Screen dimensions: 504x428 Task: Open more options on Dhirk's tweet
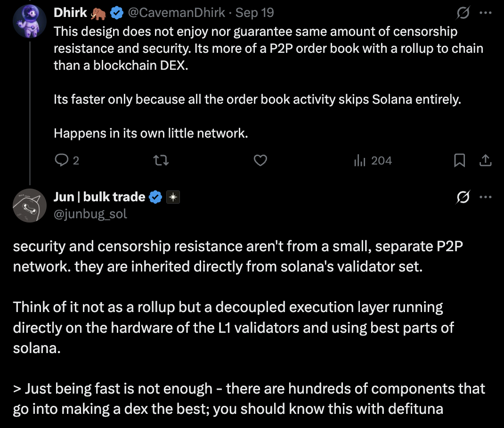[x=485, y=13]
